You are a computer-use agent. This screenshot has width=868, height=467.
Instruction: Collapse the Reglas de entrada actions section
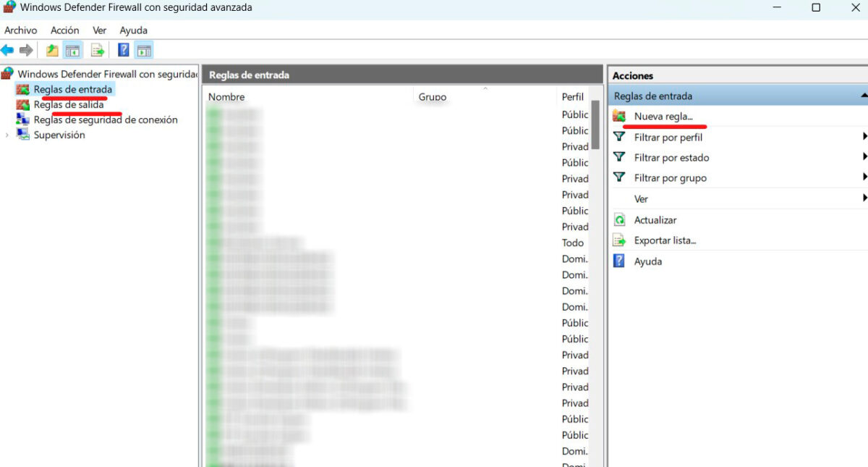point(863,96)
